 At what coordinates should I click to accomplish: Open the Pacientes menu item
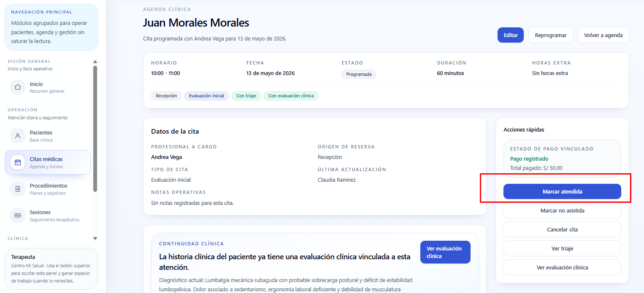(48, 136)
